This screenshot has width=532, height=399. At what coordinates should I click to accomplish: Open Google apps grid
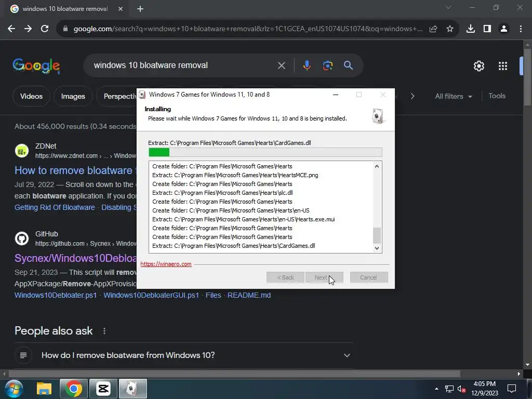pos(503,66)
